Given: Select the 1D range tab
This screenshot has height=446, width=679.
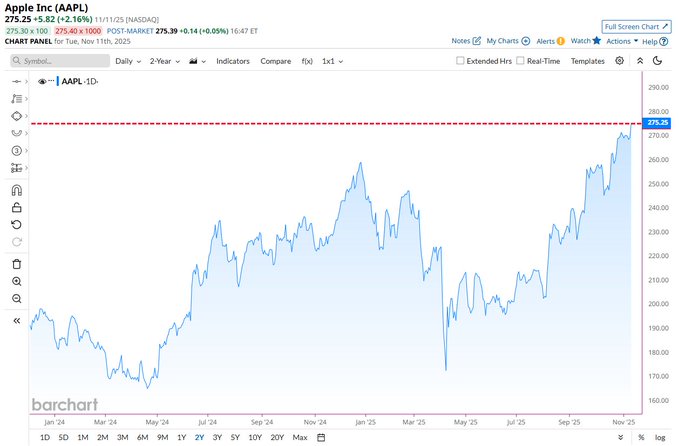Looking at the screenshot, I should point(45,437).
